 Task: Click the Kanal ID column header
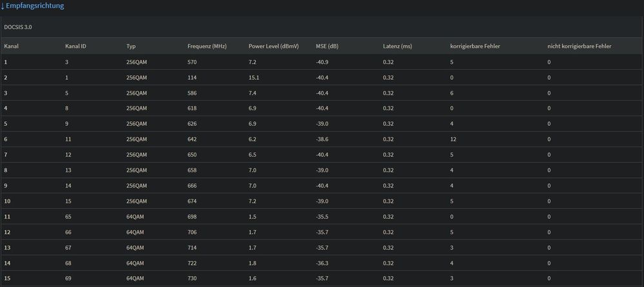(x=75, y=46)
